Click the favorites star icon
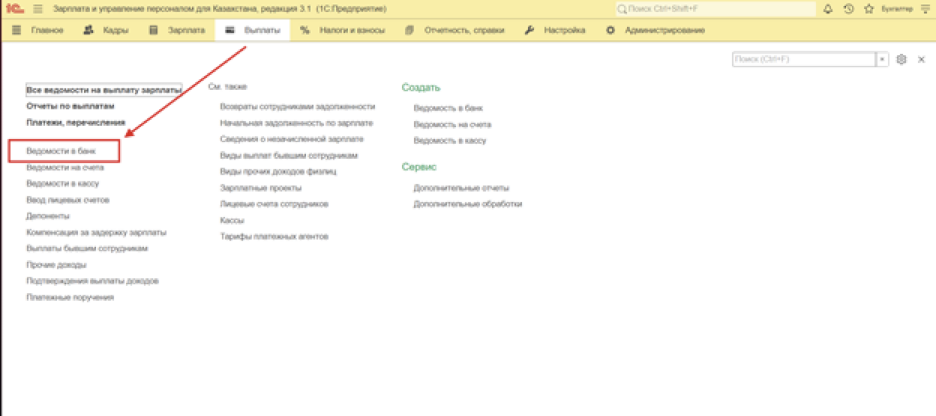The width and height of the screenshot is (936, 416). click(x=869, y=9)
